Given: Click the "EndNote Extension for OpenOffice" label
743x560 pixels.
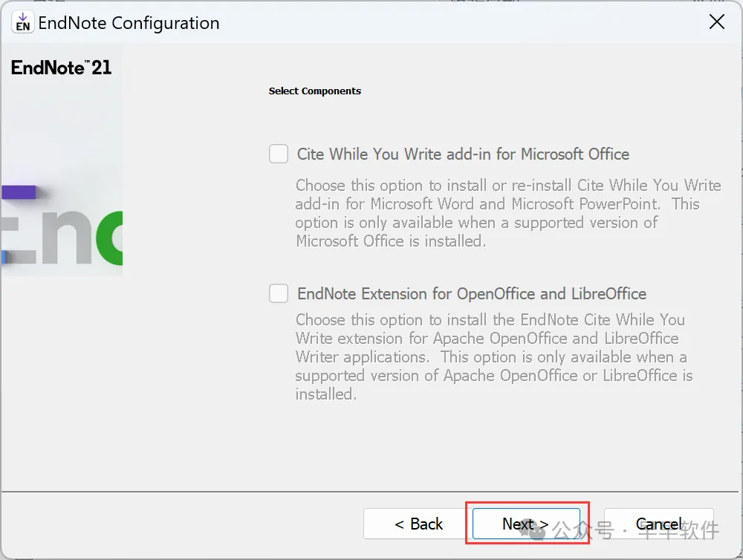Looking at the screenshot, I should 472,293.
